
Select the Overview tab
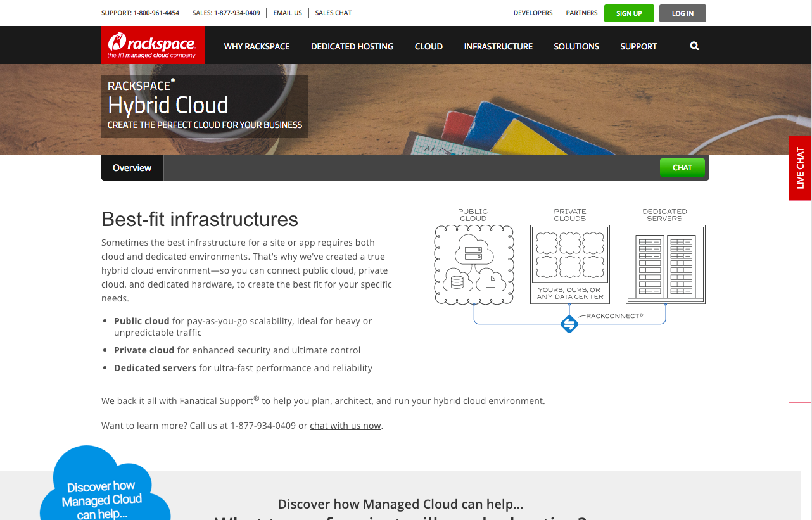(132, 168)
